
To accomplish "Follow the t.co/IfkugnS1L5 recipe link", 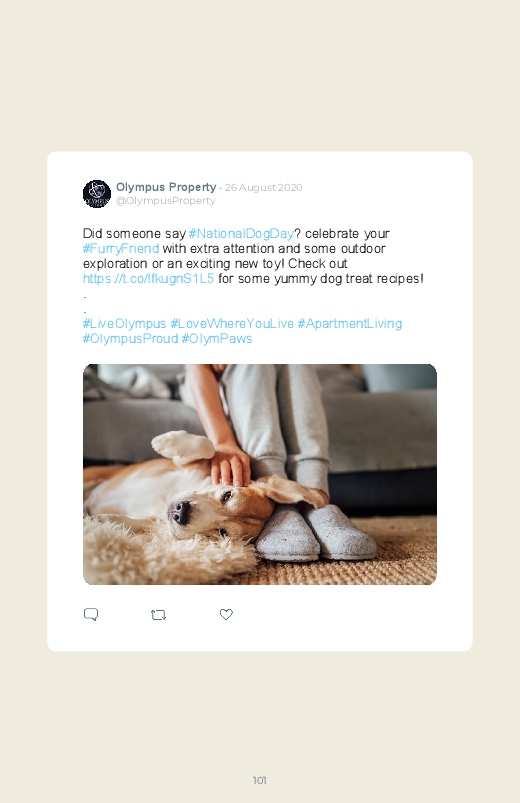I will (148, 279).
